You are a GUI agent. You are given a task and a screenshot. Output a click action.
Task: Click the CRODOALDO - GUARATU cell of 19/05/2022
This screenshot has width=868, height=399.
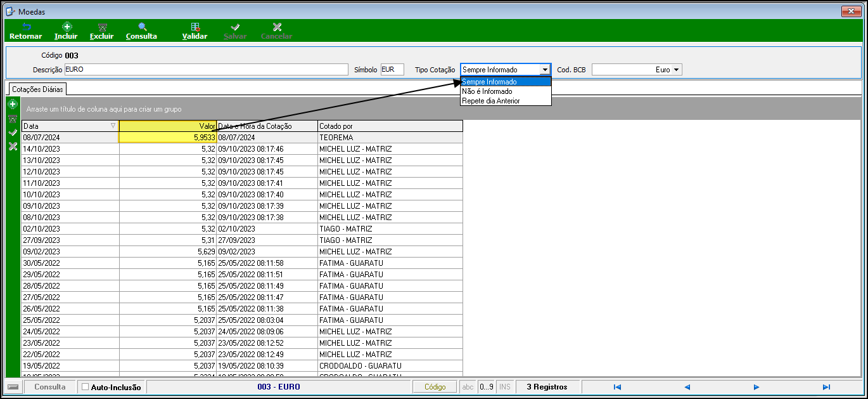click(x=390, y=366)
